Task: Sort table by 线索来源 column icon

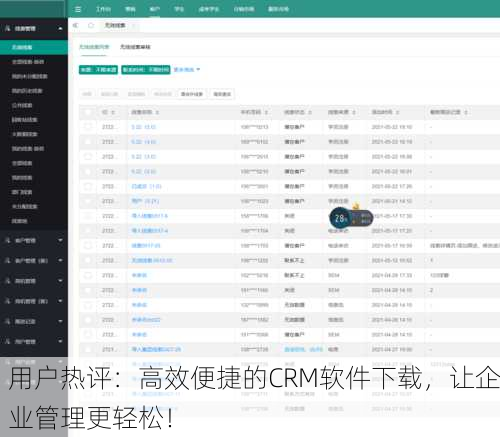Action: tap(354, 112)
